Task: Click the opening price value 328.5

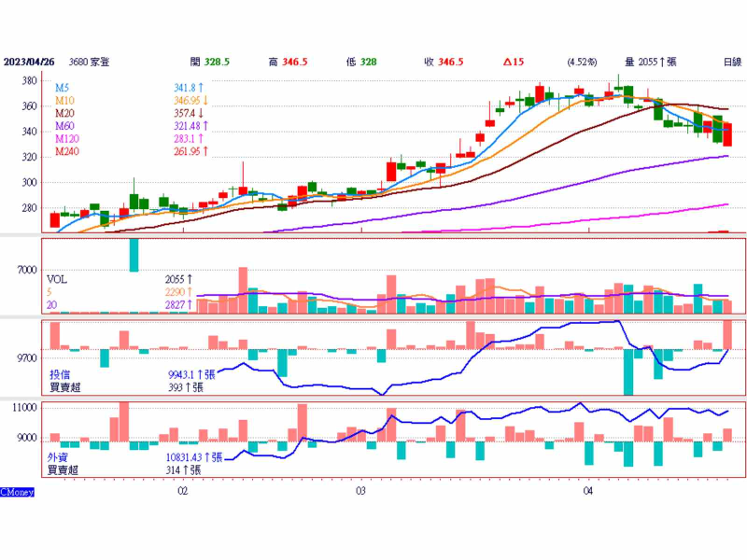Action: [217, 62]
